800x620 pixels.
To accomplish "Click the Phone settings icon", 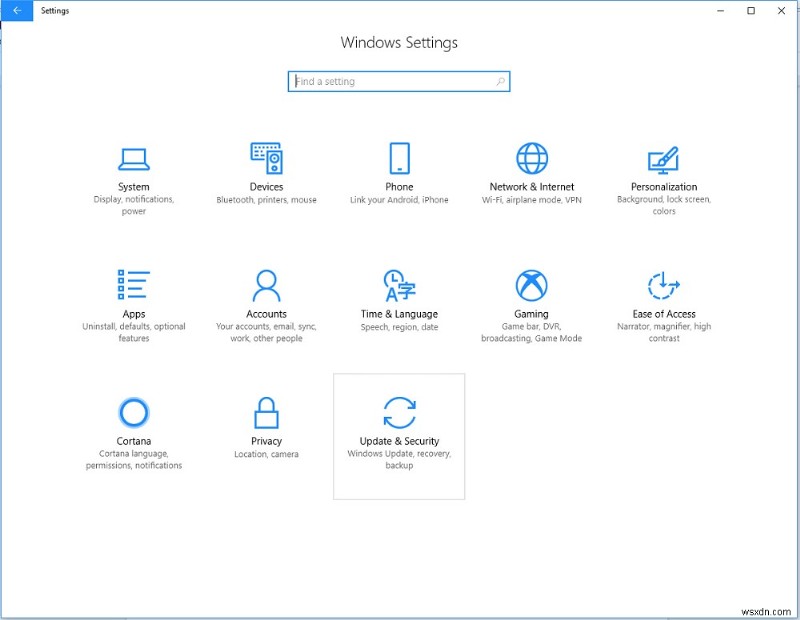I will point(399,158).
